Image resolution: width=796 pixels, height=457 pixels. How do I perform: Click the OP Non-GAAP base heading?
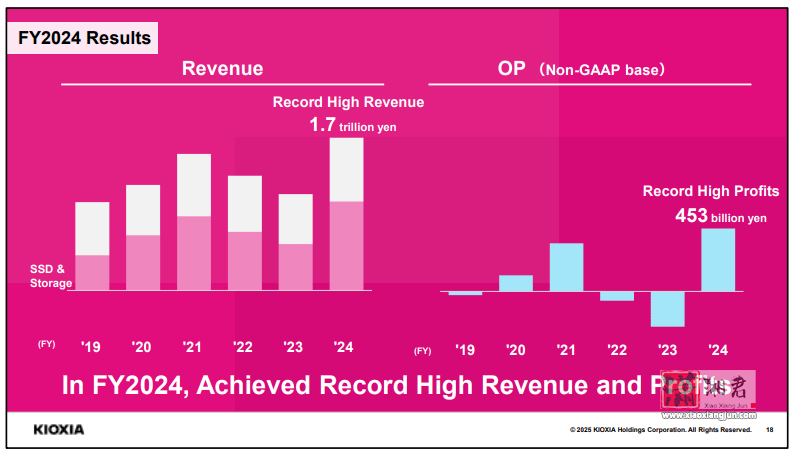[x=581, y=70]
